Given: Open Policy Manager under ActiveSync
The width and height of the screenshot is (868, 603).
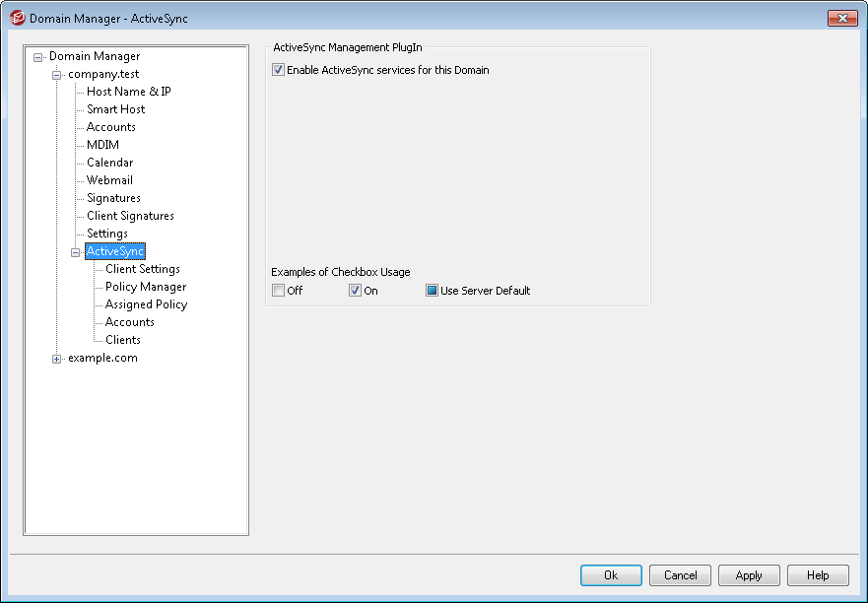Looking at the screenshot, I should [x=146, y=287].
